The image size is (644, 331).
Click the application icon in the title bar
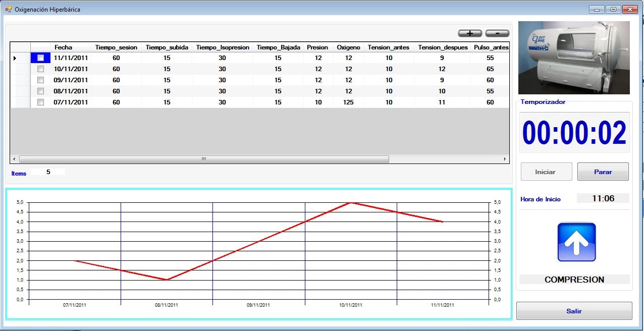pos(8,9)
